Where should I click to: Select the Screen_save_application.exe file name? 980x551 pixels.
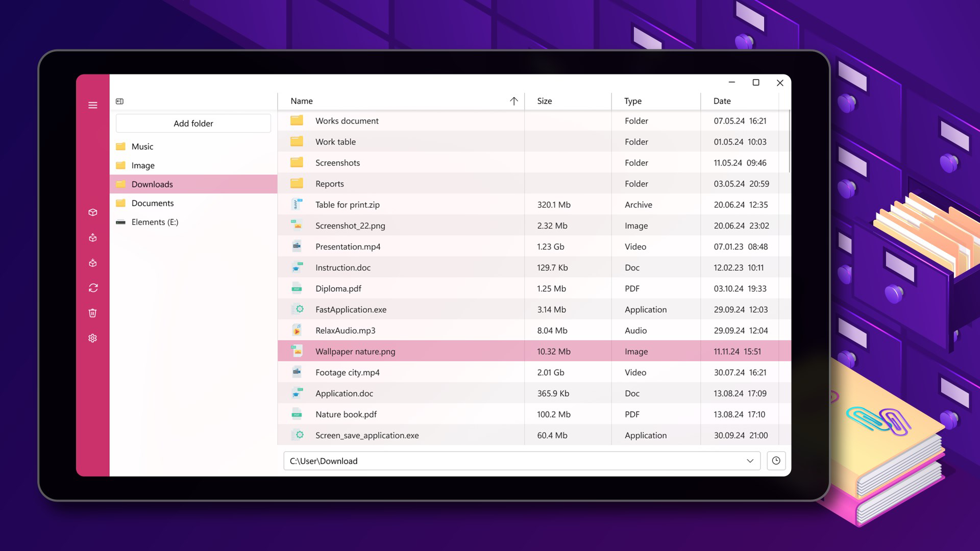pyautogui.click(x=367, y=435)
